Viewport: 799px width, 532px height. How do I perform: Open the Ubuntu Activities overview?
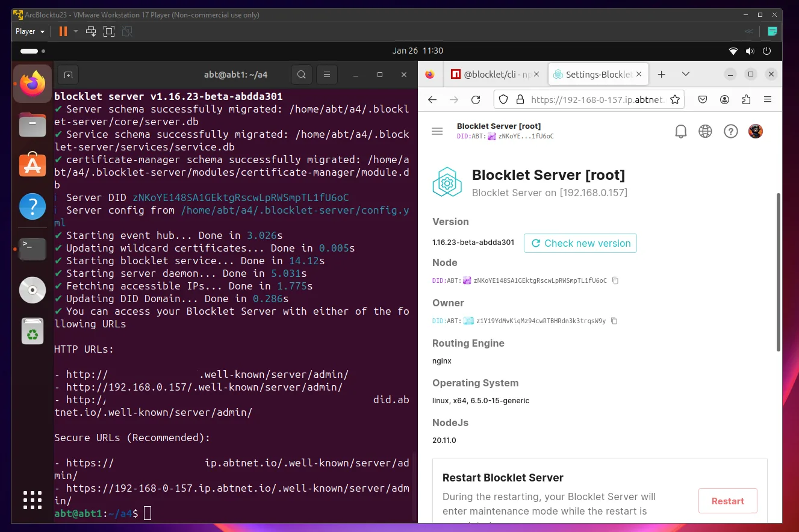point(33,51)
